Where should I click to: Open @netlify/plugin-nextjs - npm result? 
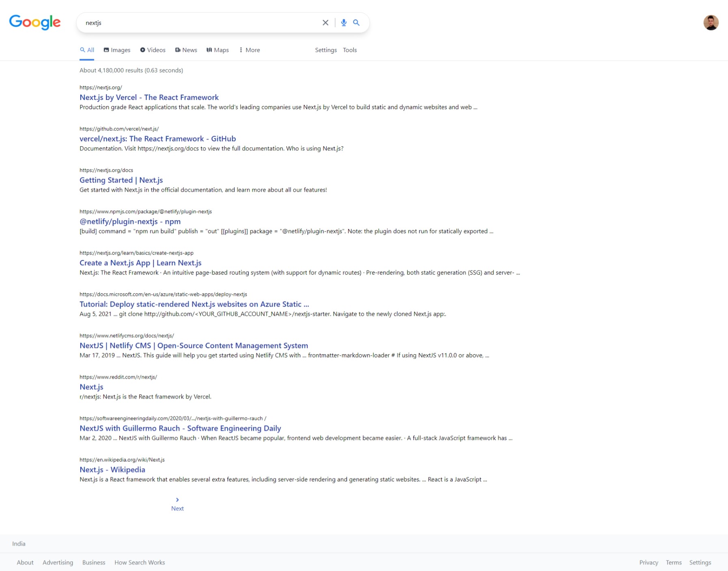click(x=130, y=222)
